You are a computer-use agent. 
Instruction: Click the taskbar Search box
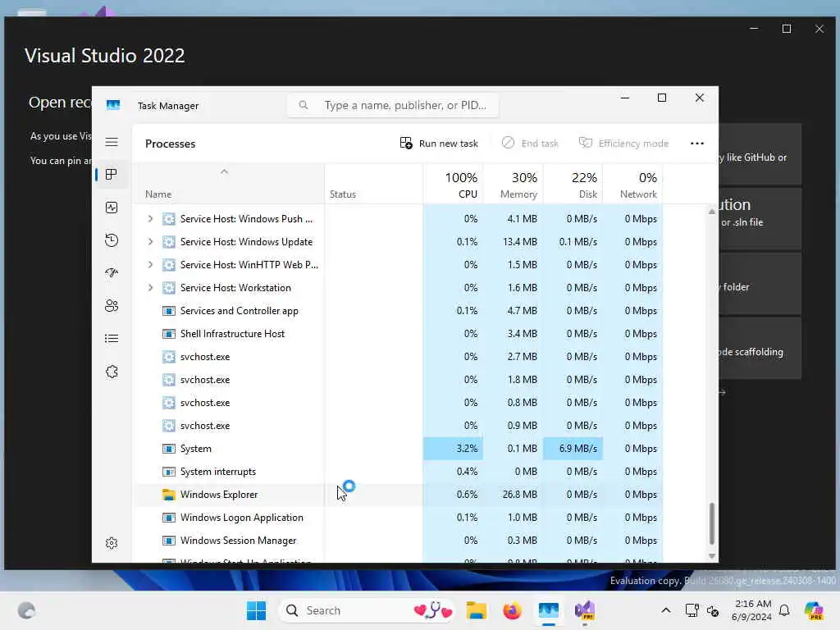(367, 610)
